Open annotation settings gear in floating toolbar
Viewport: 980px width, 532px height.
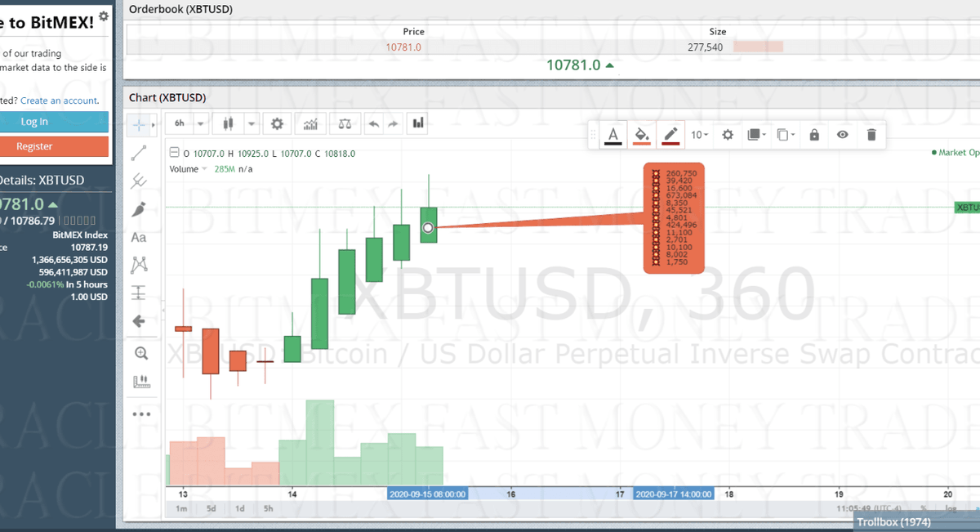(728, 135)
